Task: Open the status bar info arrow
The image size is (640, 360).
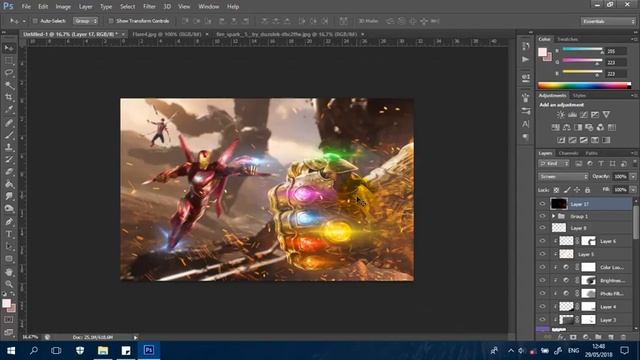Action: pyautogui.click(x=136, y=338)
